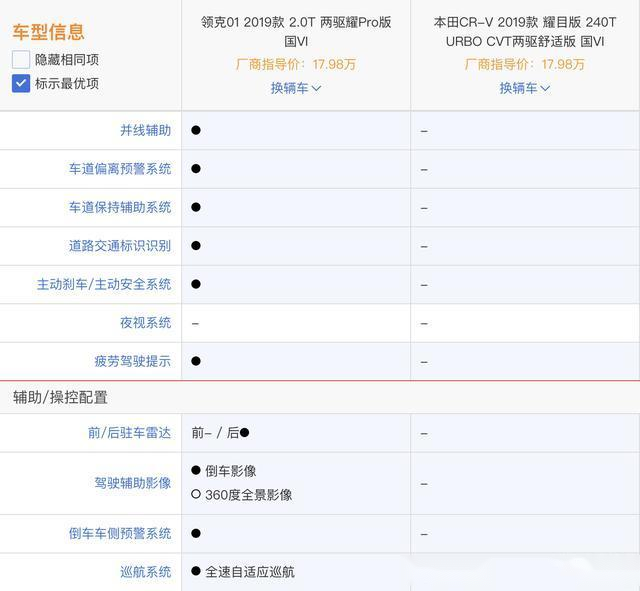The image size is (640, 591).
Task: Click the 车道偏离预警系统 link
Action: point(120,169)
